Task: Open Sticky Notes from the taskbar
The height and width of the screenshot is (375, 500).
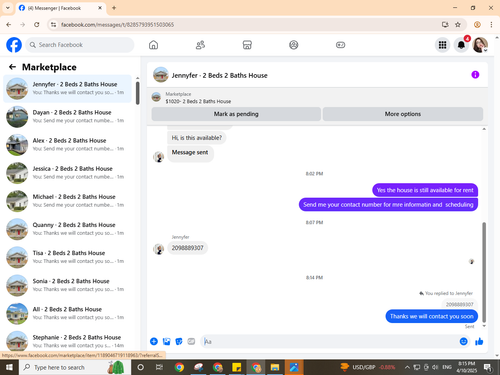Action: pos(236,367)
